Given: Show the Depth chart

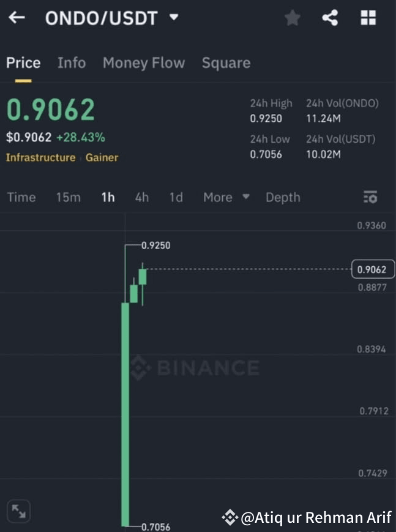Looking at the screenshot, I should click(x=283, y=197).
